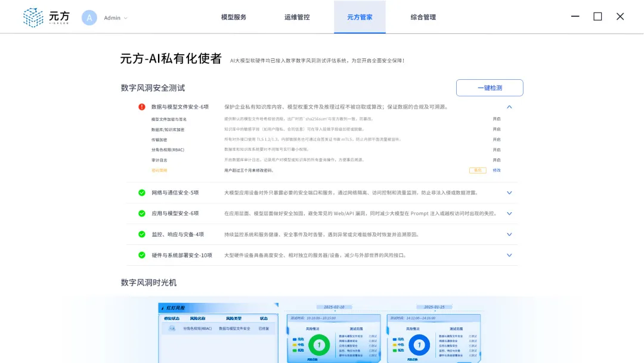Click the 数字风洞安全测试 section heading
The height and width of the screenshot is (363, 644).
(x=153, y=88)
